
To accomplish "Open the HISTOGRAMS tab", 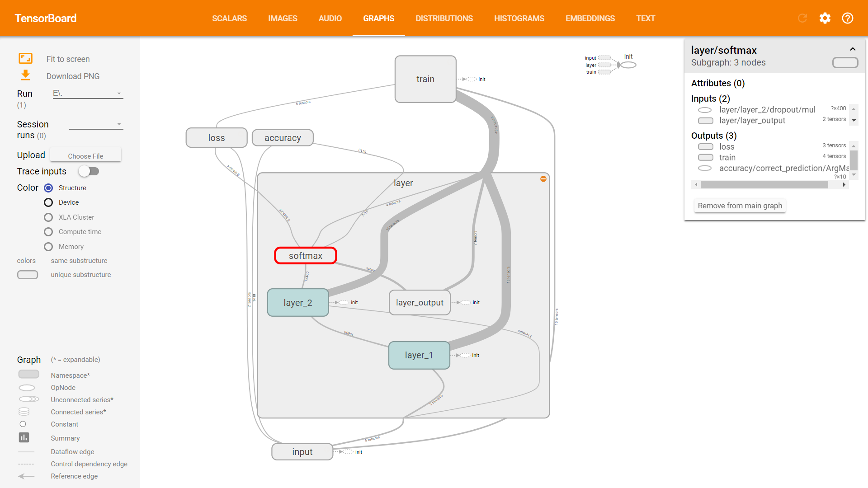I will [519, 19].
